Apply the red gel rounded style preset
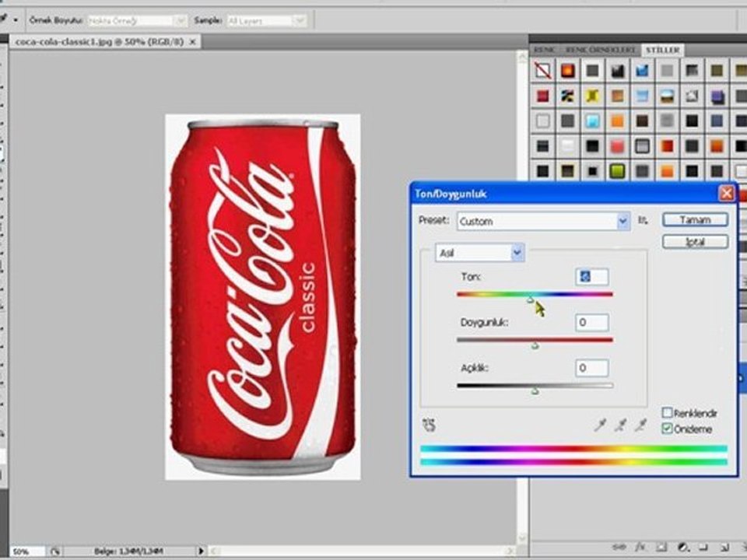The width and height of the screenshot is (747, 560). tap(617, 145)
